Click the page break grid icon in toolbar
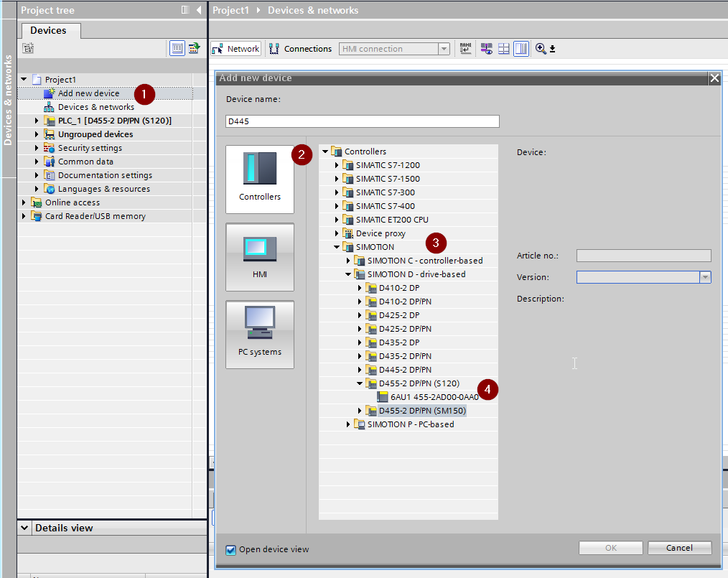Screen dimensions: 728x578 (x=504, y=48)
